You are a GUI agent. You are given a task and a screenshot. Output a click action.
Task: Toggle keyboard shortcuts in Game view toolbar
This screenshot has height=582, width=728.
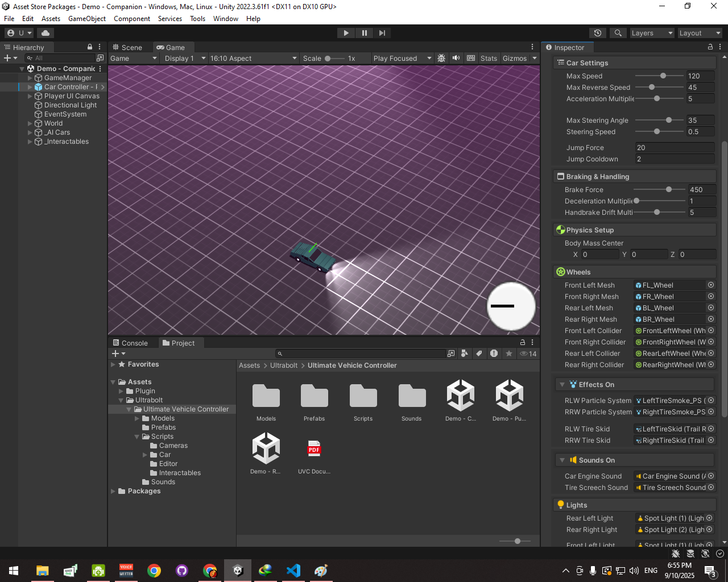(471, 58)
